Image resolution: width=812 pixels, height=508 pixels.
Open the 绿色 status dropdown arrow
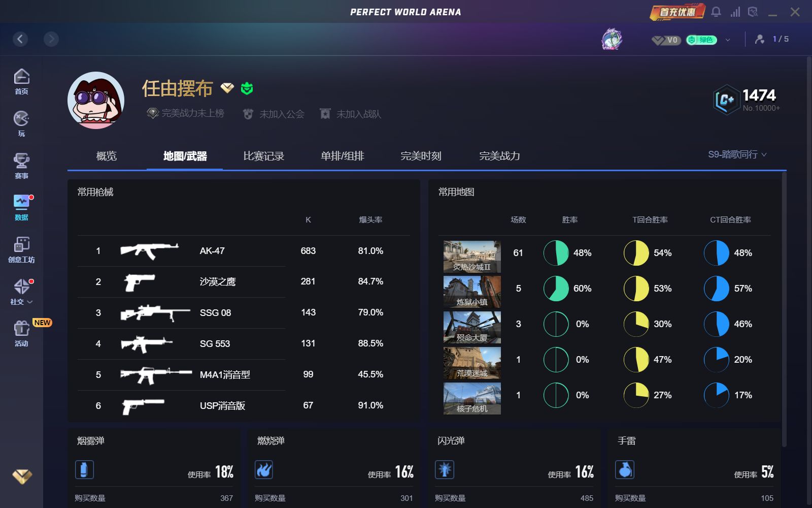728,40
